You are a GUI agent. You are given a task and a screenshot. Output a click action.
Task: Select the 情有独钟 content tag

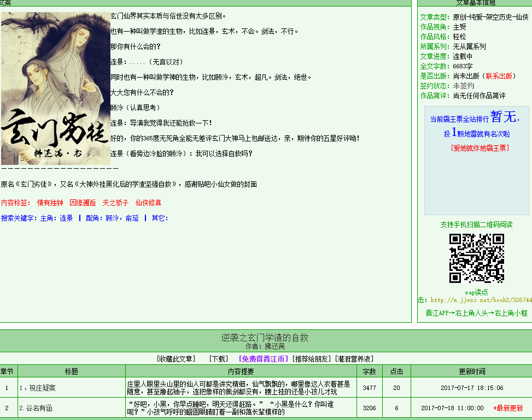[50, 203]
